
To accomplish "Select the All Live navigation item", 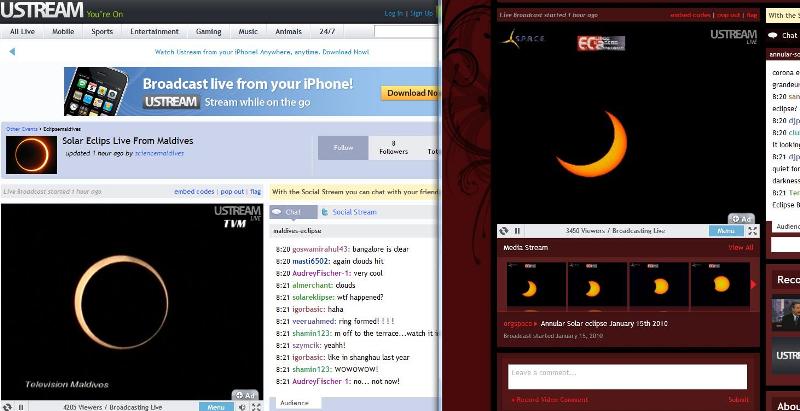I will 22,32.
